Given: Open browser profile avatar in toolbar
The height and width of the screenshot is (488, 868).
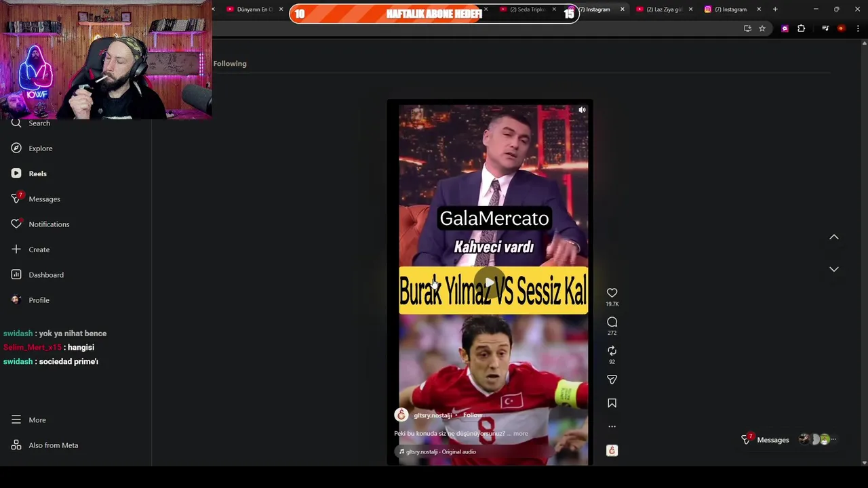Looking at the screenshot, I should 842,28.
